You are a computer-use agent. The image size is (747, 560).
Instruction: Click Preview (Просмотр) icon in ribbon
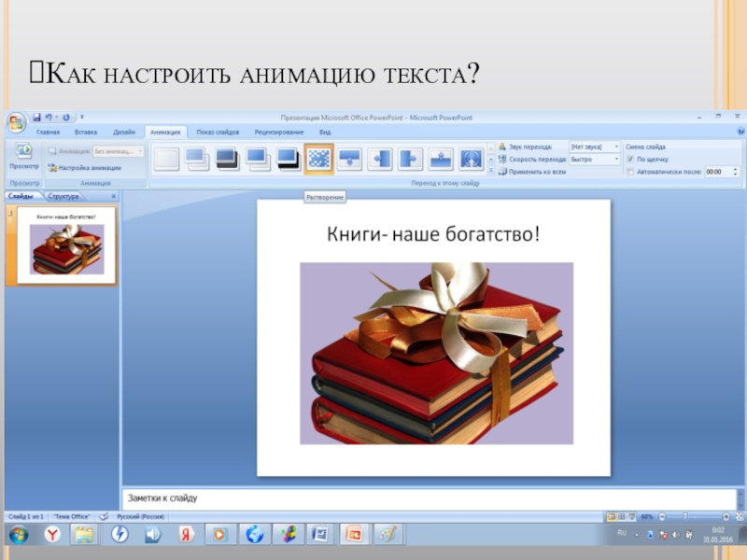tap(23, 154)
